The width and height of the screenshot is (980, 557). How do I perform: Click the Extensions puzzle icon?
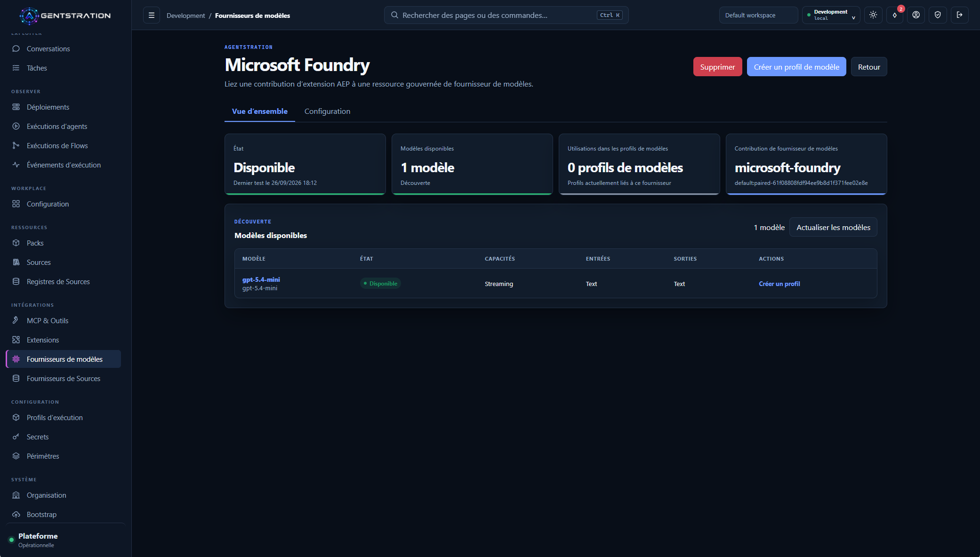click(16, 340)
